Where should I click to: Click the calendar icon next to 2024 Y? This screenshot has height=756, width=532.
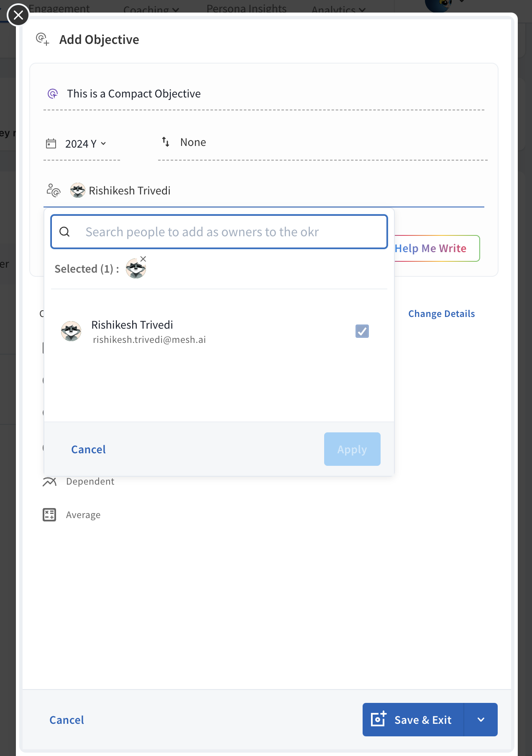[x=51, y=143]
